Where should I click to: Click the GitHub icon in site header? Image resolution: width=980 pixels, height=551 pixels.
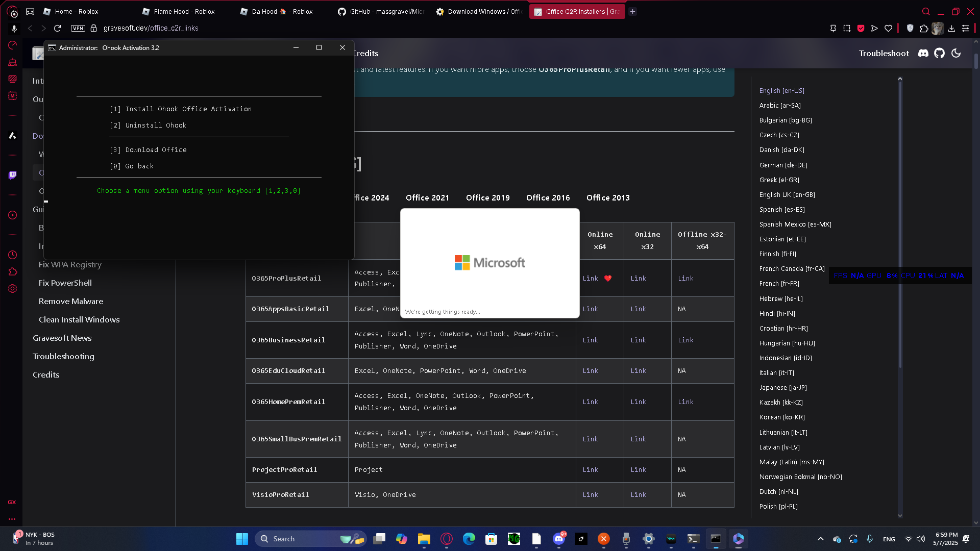(939, 53)
